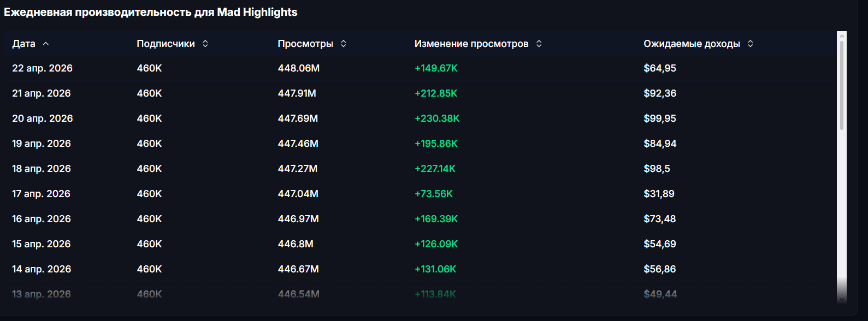Toggle sort icon next to Ожидаемые доходы
Viewport: 868px width, 321px height.
(x=751, y=44)
